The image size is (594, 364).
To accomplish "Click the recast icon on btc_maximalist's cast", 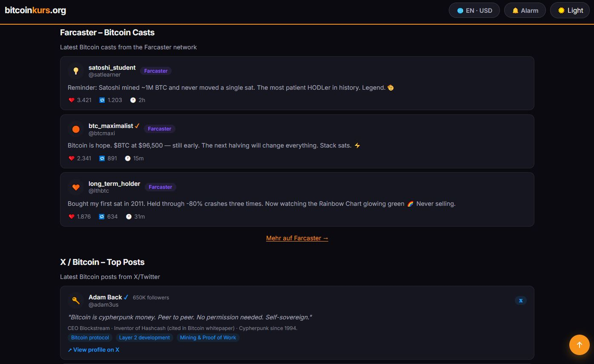I will coord(102,159).
